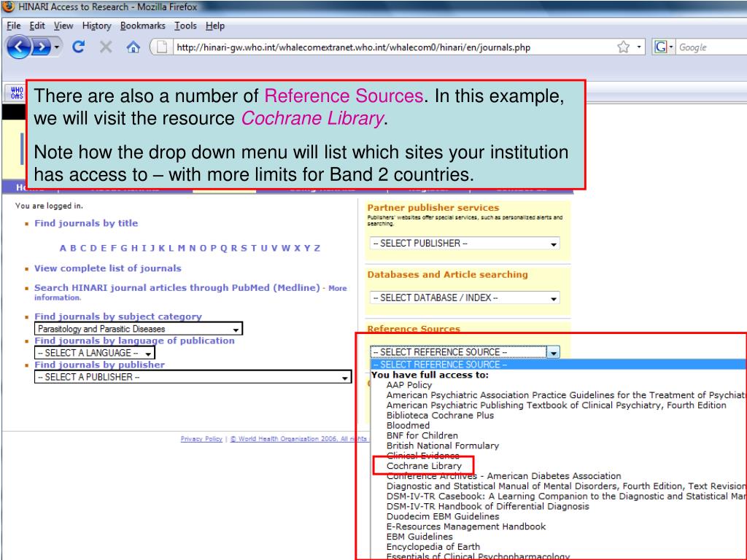Open the Tools menu
Screen dimensions: 747x560
point(185,26)
